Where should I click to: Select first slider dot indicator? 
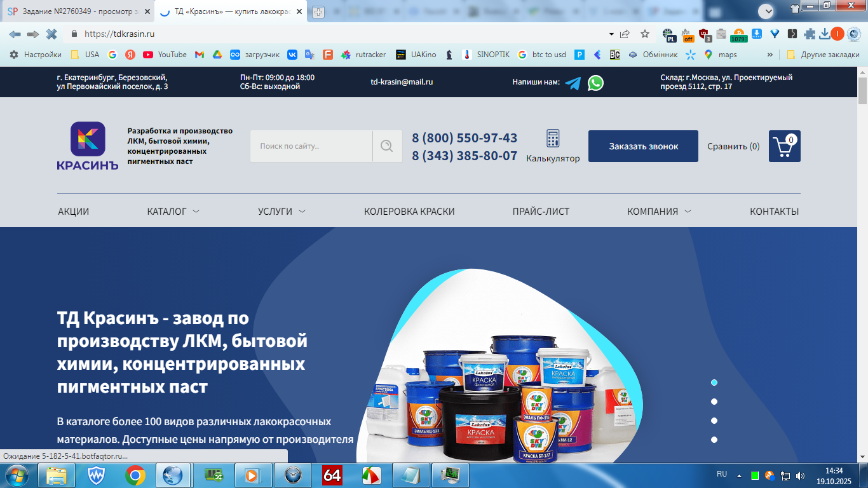click(714, 383)
